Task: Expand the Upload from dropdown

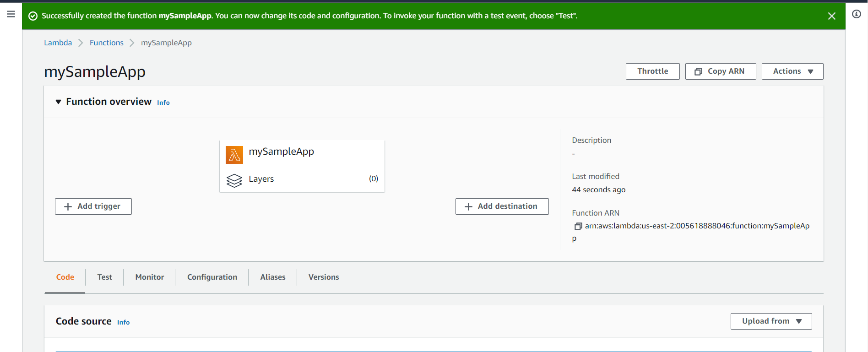Action: click(x=771, y=321)
